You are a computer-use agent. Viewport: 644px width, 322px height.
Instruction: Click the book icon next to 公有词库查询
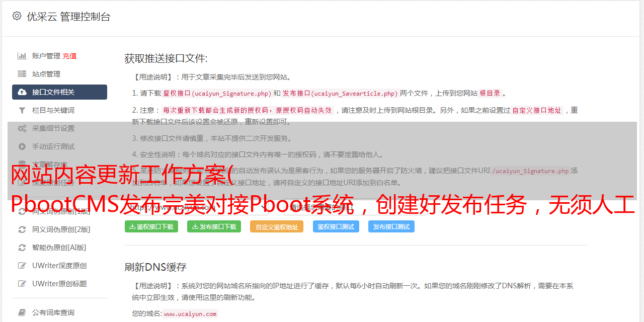point(22,312)
